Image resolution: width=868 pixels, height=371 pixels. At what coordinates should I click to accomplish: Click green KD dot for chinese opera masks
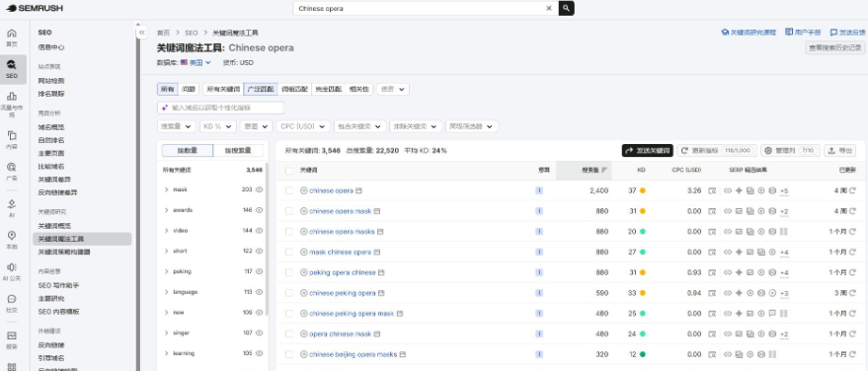(x=642, y=231)
